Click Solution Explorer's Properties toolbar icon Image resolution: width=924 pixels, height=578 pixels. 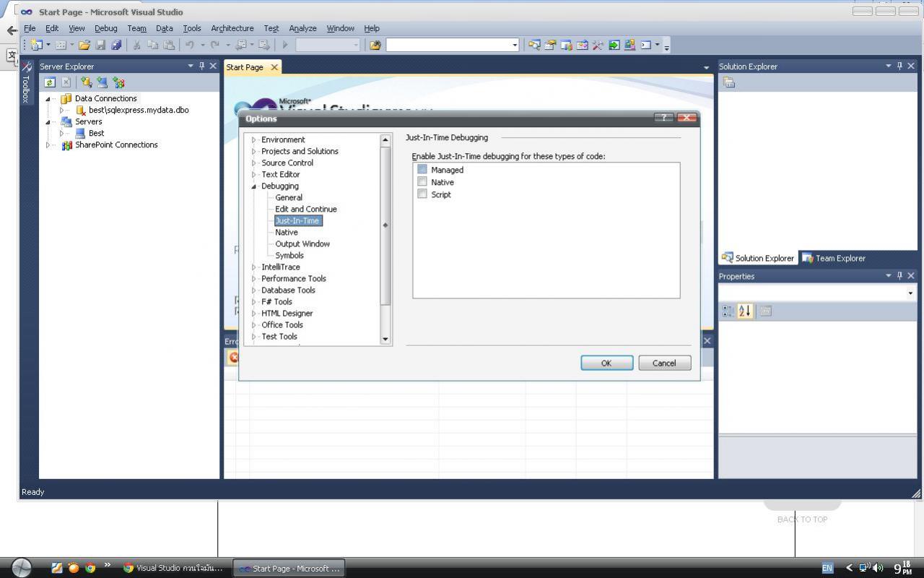pyautogui.click(x=729, y=82)
